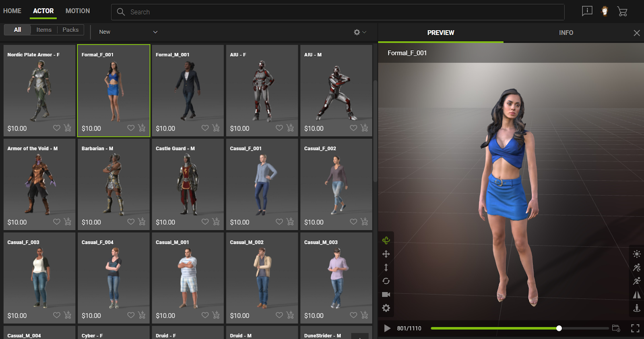The height and width of the screenshot is (339, 644).
Task: Add AIU - F to cart
Action: tap(290, 128)
